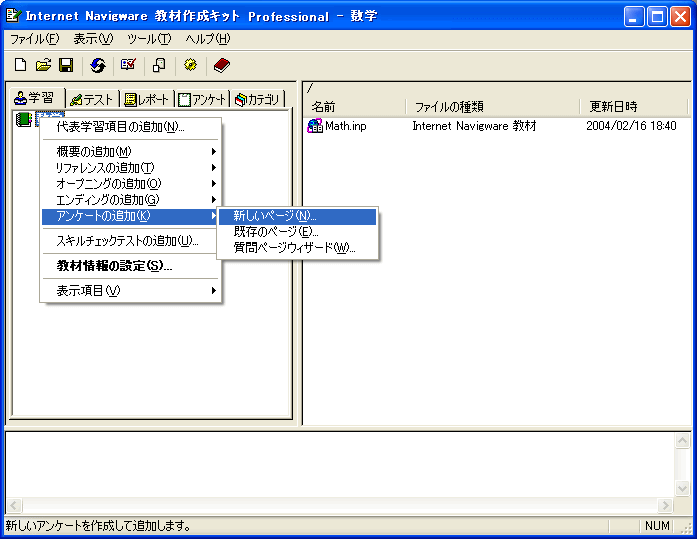The width and height of the screenshot is (697, 539).
Task: Choose 教材情報の設定(S)... menu entry
Action: [x=131, y=266]
